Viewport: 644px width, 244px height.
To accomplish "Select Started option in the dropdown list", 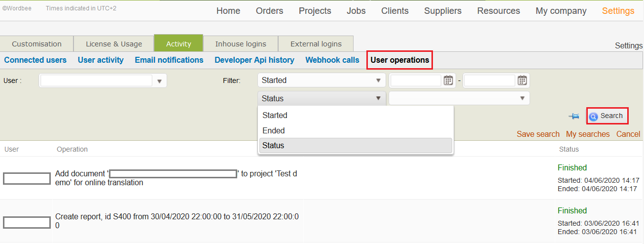I will [275, 115].
